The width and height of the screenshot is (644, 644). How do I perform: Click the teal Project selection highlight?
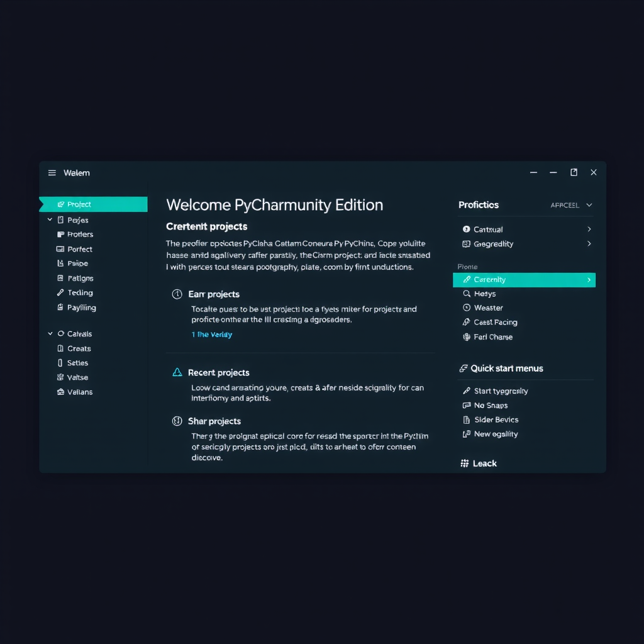click(93, 204)
